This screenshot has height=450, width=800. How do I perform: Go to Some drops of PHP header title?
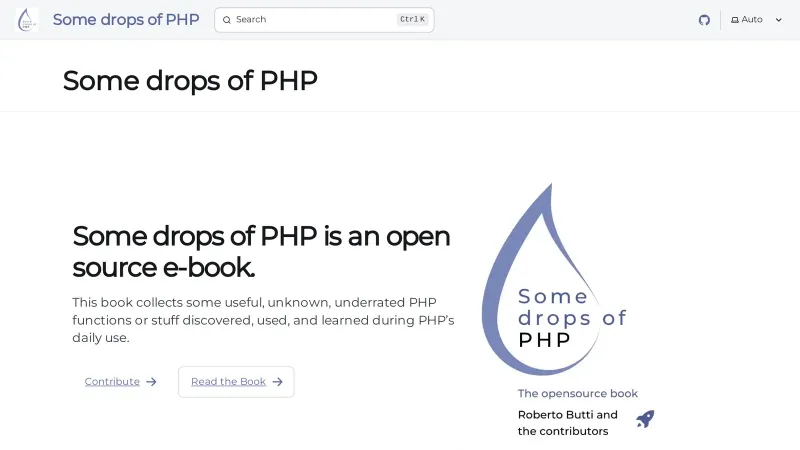[126, 20]
